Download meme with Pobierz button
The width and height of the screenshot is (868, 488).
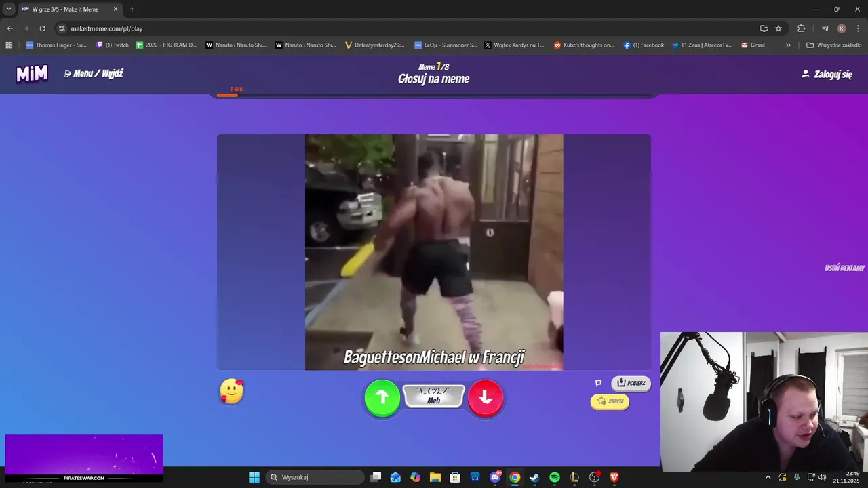pyautogui.click(x=631, y=383)
